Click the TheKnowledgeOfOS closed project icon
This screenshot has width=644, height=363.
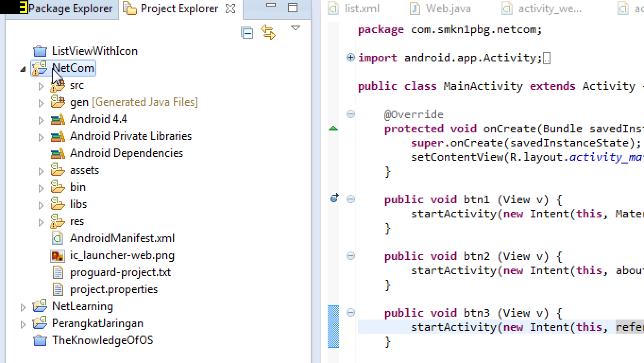40,340
